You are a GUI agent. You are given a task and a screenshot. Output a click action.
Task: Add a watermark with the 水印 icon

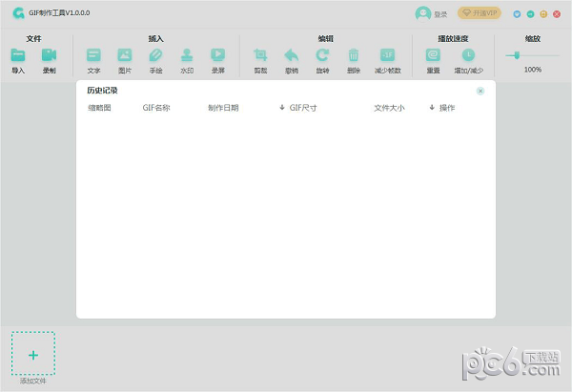click(187, 55)
